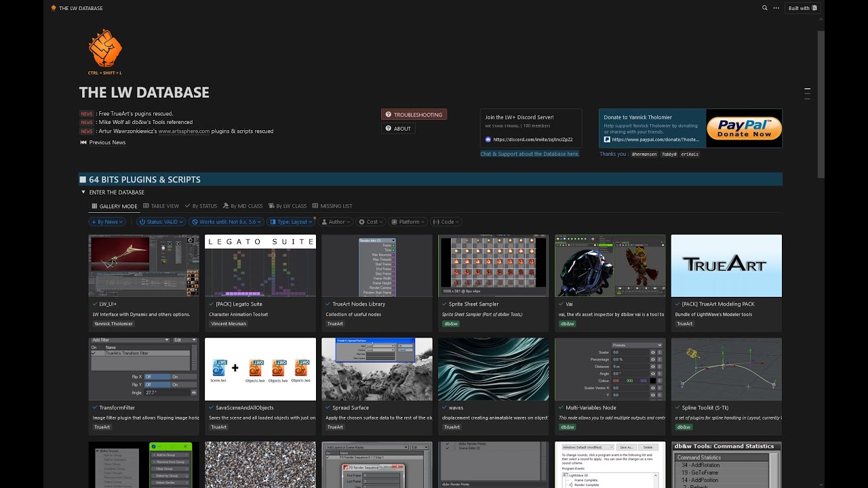
Task: Click the checkmark beside LW_UI+ title
Action: [95, 304]
